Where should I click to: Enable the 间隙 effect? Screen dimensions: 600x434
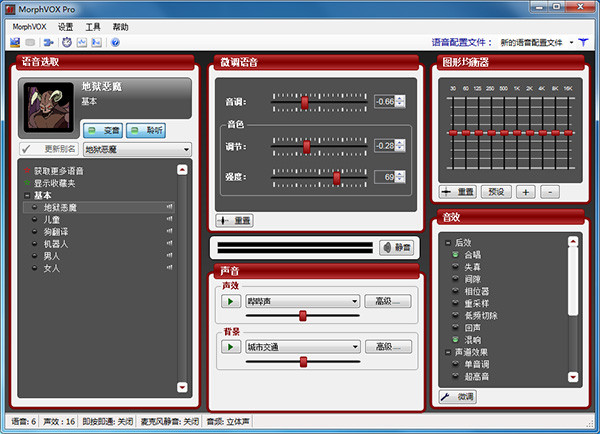[x=455, y=279]
